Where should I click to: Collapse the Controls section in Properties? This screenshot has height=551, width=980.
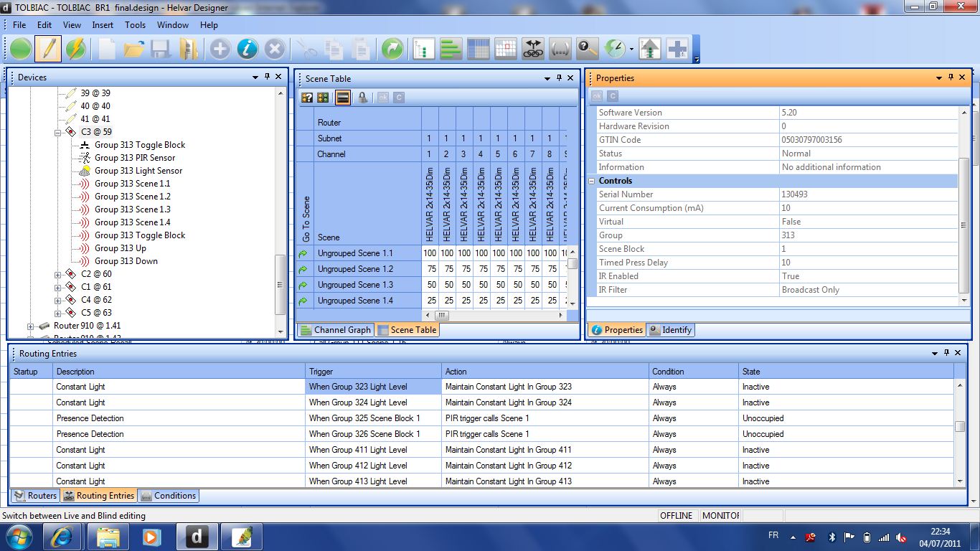coord(593,181)
